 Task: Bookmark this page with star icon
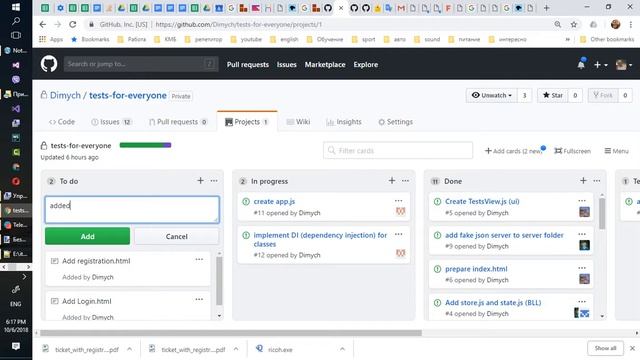pos(574,24)
